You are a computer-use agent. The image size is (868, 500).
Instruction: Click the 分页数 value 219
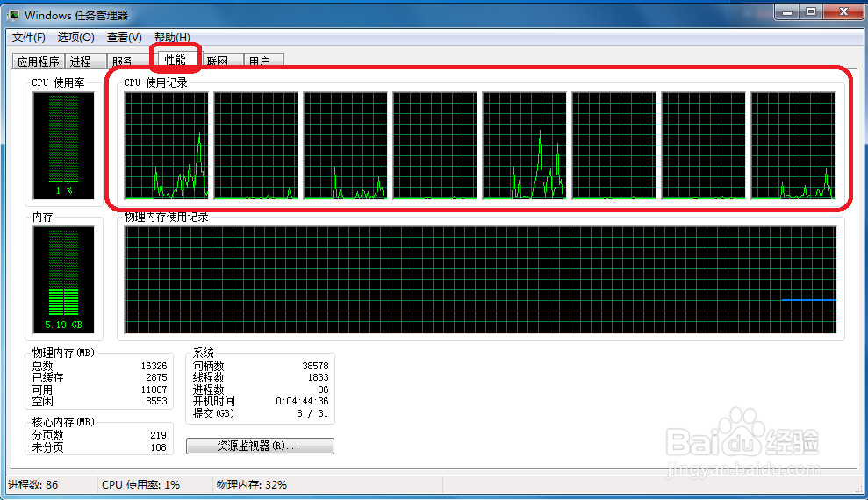coord(158,435)
